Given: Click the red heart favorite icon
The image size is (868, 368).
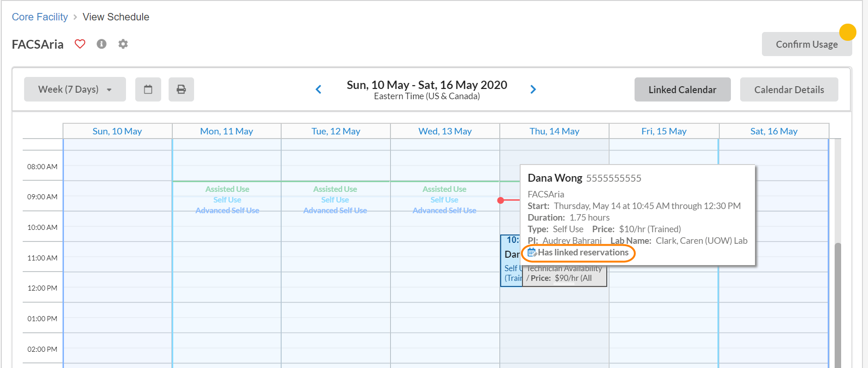Looking at the screenshot, I should pyautogui.click(x=80, y=44).
